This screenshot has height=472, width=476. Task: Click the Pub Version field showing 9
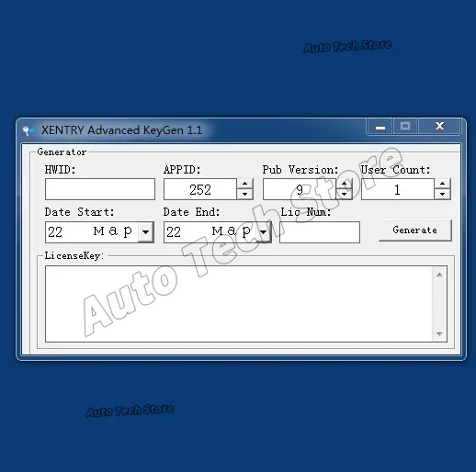(x=300, y=189)
